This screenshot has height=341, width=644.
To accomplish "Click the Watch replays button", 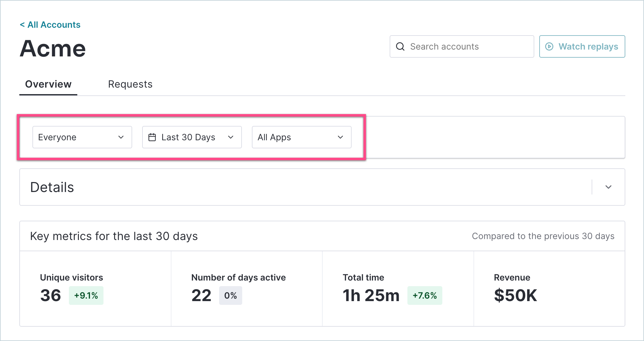I will (582, 46).
